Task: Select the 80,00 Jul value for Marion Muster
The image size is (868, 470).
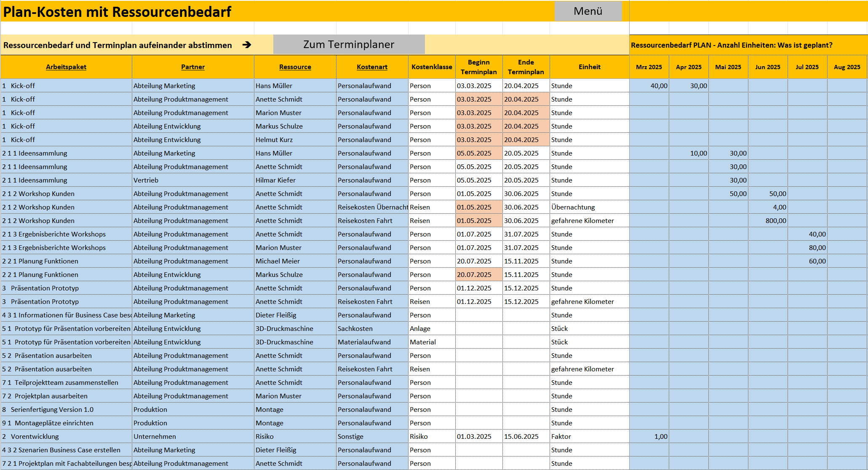Action: coord(807,247)
